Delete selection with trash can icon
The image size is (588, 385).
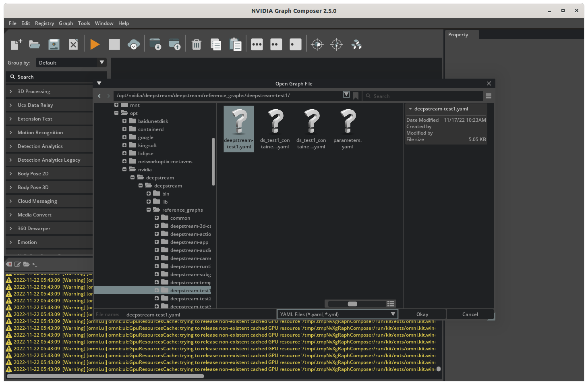tap(197, 44)
